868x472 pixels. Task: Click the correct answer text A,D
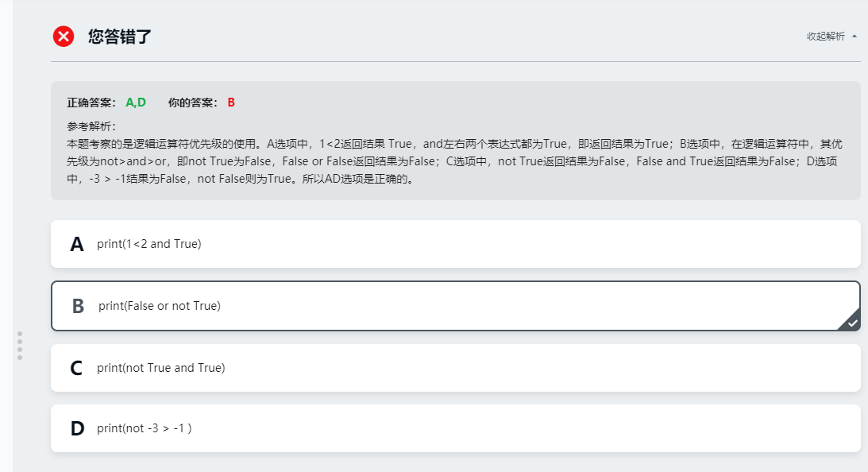(x=136, y=102)
